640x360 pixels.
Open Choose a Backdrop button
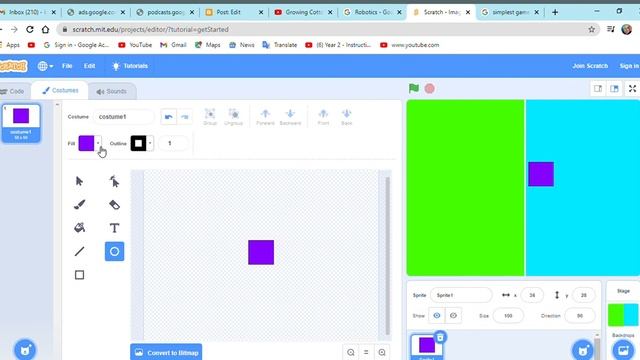pos(623,350)
